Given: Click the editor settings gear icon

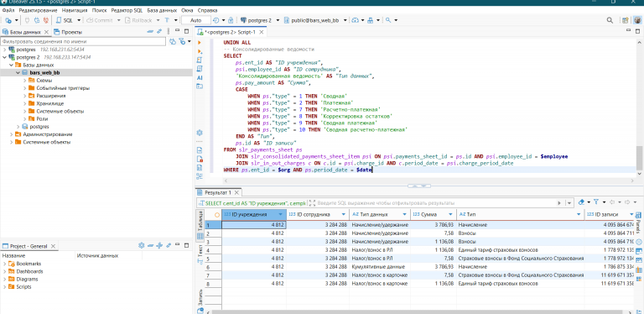Looking at the screenshot, I should 200,133.
